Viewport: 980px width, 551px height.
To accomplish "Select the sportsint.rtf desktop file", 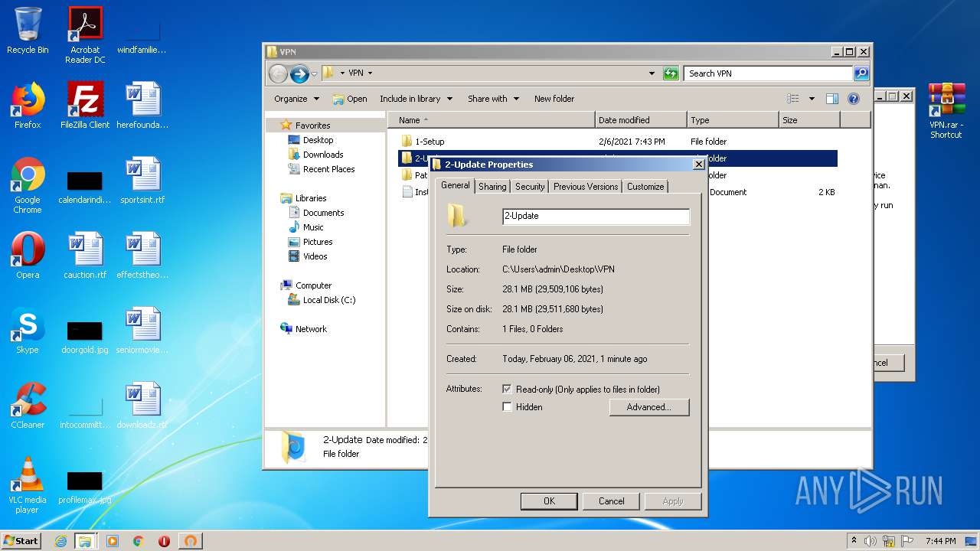I will [x=142, y=181].
